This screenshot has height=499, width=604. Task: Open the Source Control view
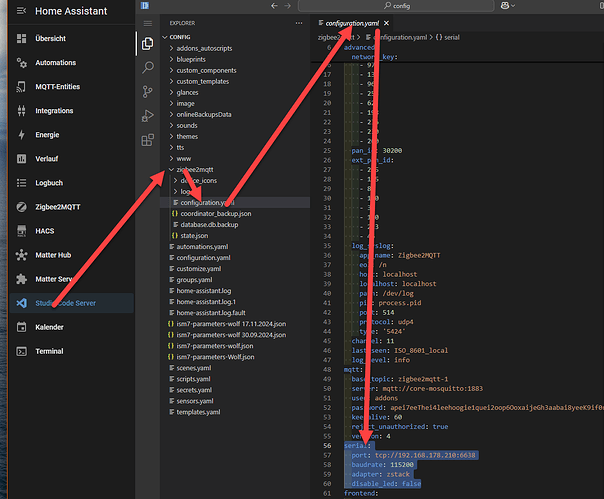[x=148, y=92]
